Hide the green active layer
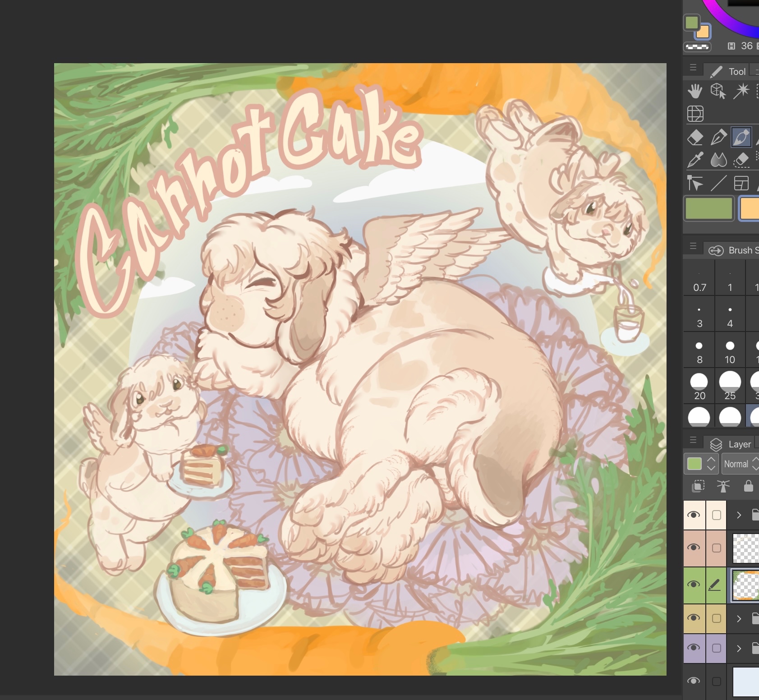 point(694,585)
